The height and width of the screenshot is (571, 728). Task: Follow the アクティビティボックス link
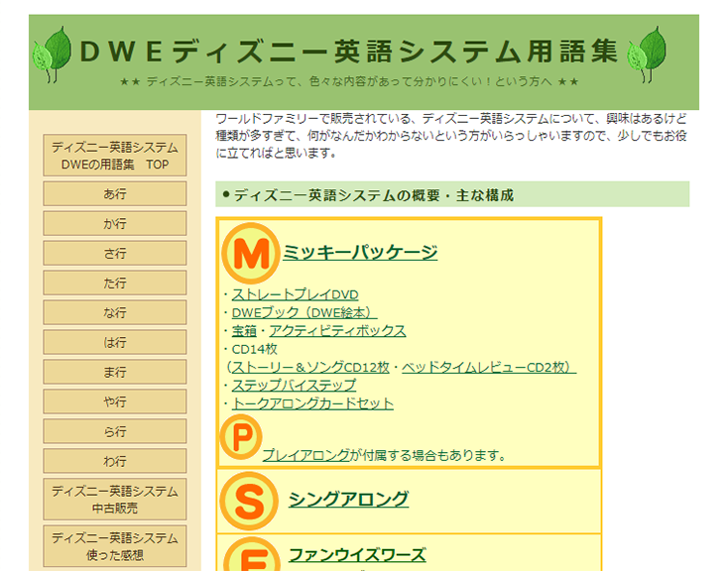click(337, 331)
